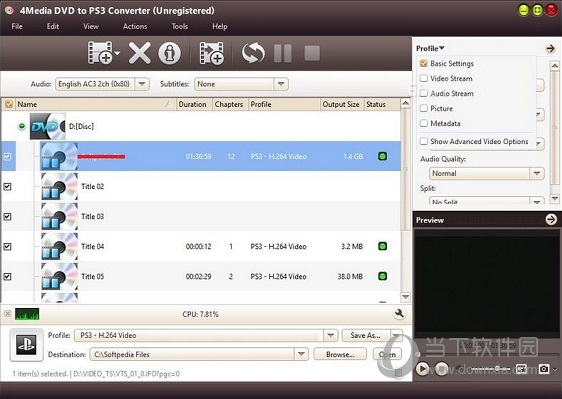Open the Audio Quality Normal dropdown

tap(537, 173)
